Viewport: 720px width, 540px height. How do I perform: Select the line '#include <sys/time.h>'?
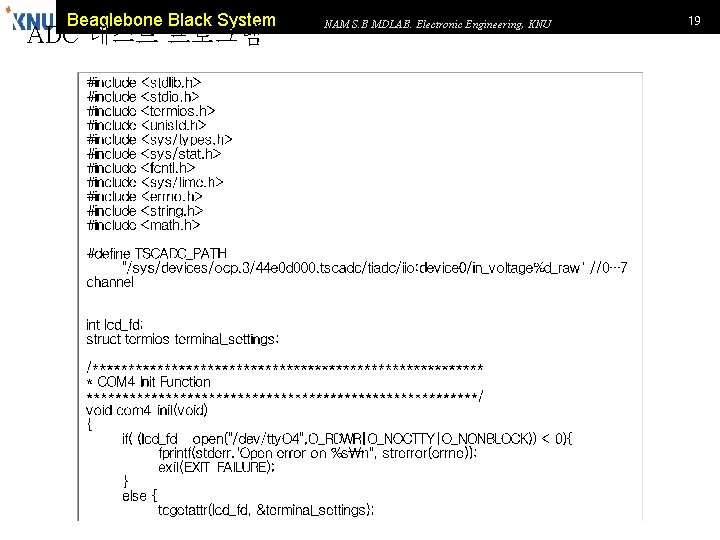coord(155,182)
